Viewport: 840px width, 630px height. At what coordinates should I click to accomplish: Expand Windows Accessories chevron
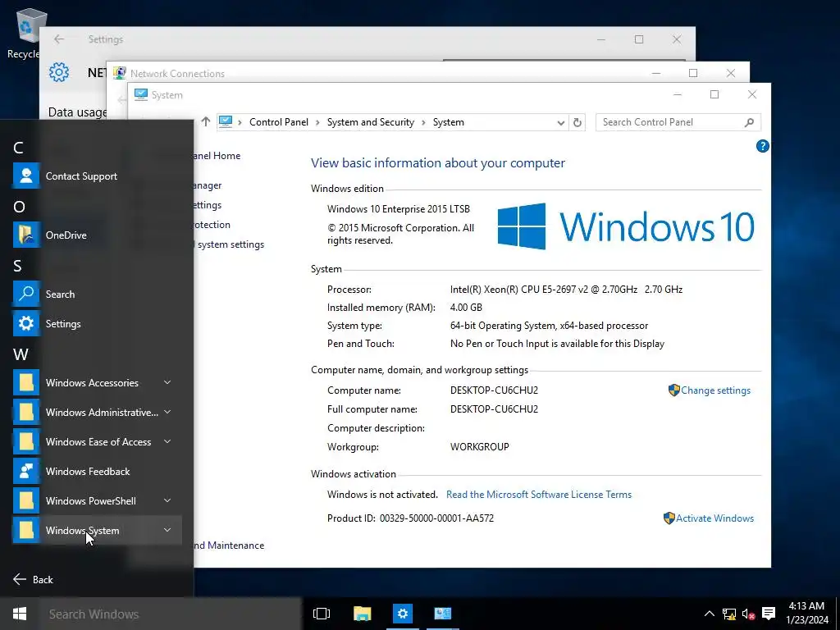pos(167,382)
